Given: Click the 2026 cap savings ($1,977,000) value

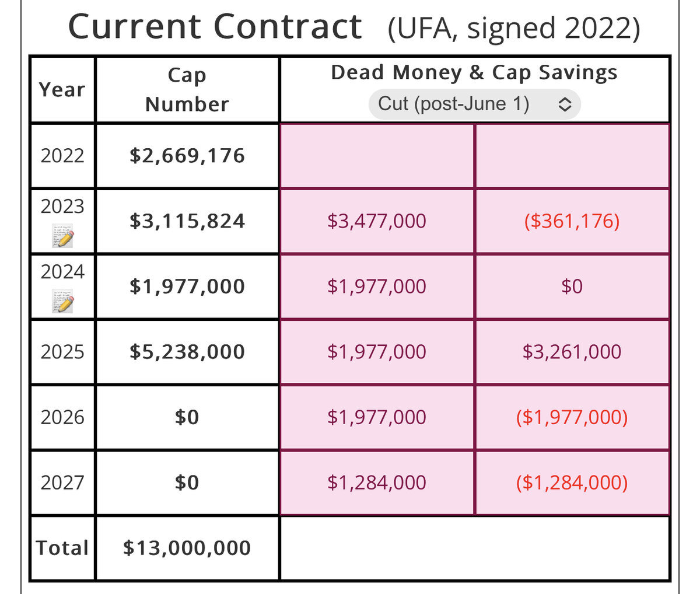Looking at the screenshot, I should (572, 417).
